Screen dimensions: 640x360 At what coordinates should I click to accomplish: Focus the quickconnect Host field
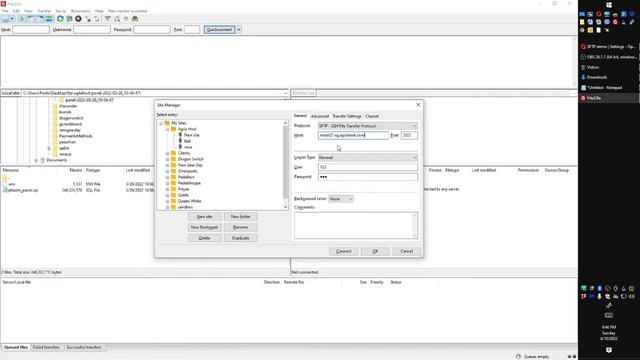click(31, 29)
